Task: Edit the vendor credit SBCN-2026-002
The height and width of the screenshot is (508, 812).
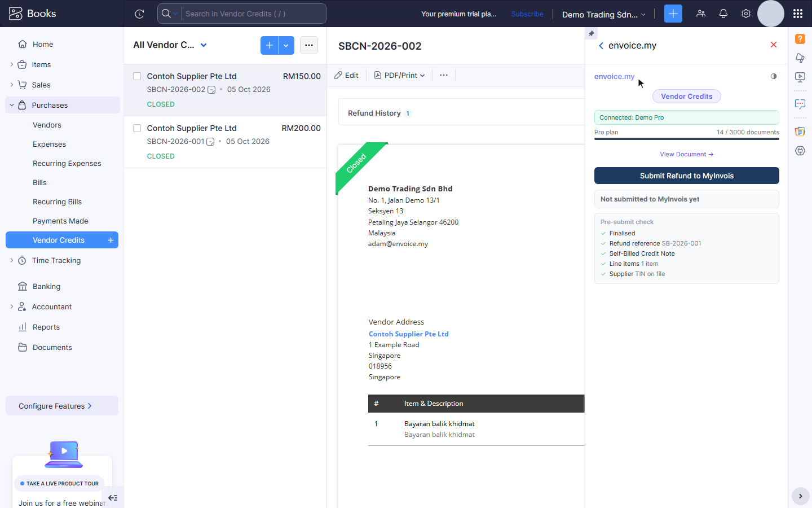Action: pos(346,75)
